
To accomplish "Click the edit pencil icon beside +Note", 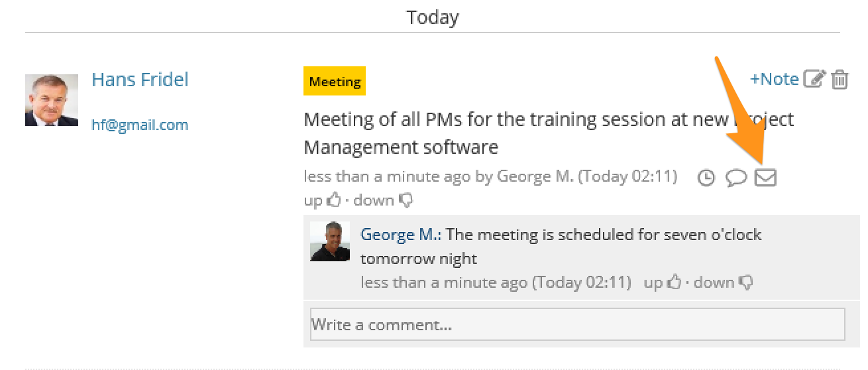I will point(814,80).
